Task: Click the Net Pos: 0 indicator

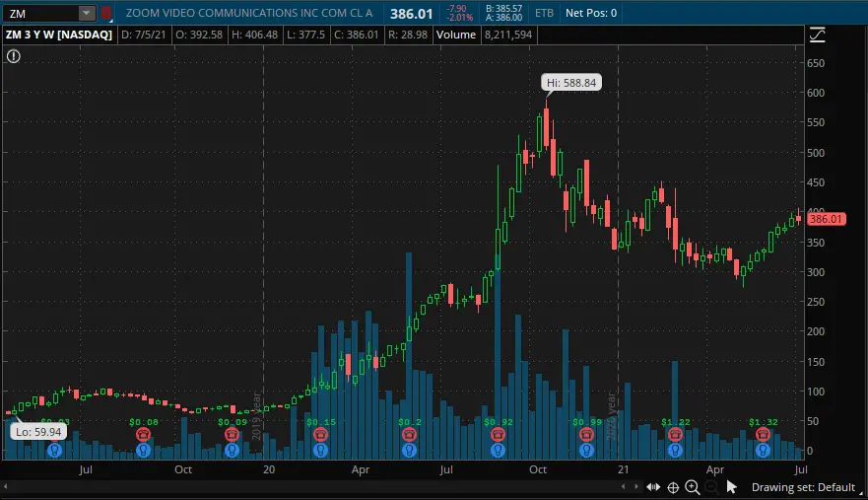Action: point(591,13)
